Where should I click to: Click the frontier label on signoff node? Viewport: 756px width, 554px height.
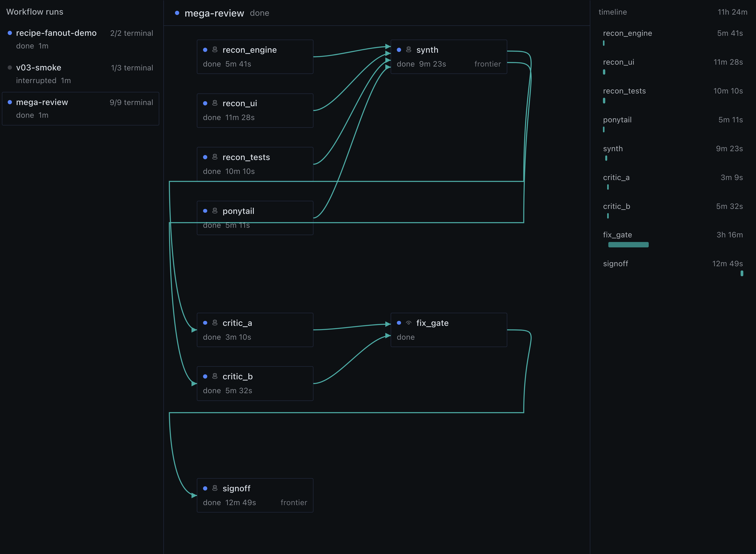[x=294, y=503]
